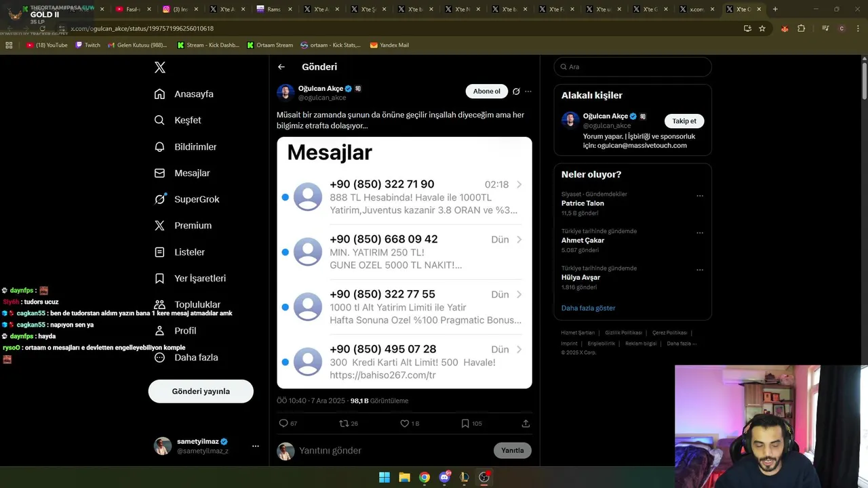Image resolution: width=868 pixels, height=488 pixels.
Task: Open Chrome from the taskbar
Action: pyautogui.click(x=424, y=477)
